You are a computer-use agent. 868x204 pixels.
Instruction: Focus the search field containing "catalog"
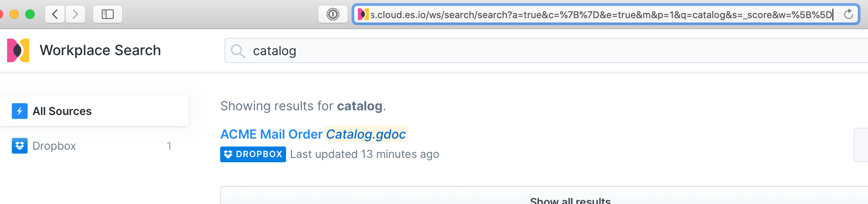[513, 51]
